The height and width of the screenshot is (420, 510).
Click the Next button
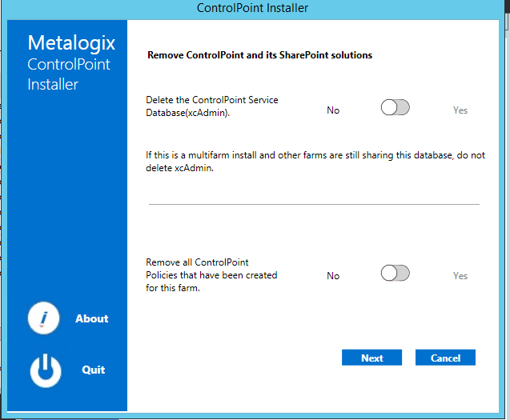[371, 358]
